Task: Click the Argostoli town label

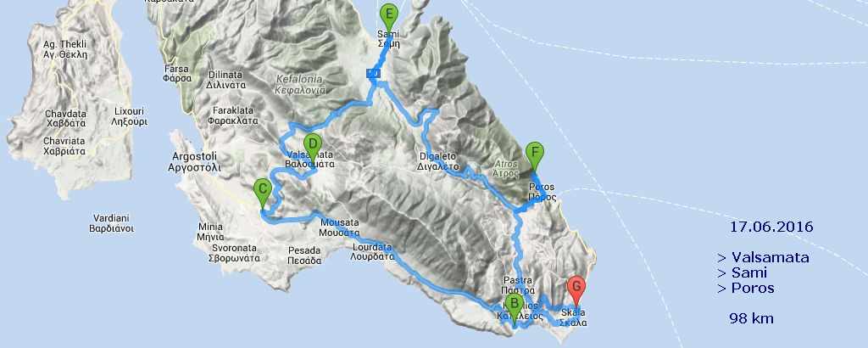Action: (194, 161)
